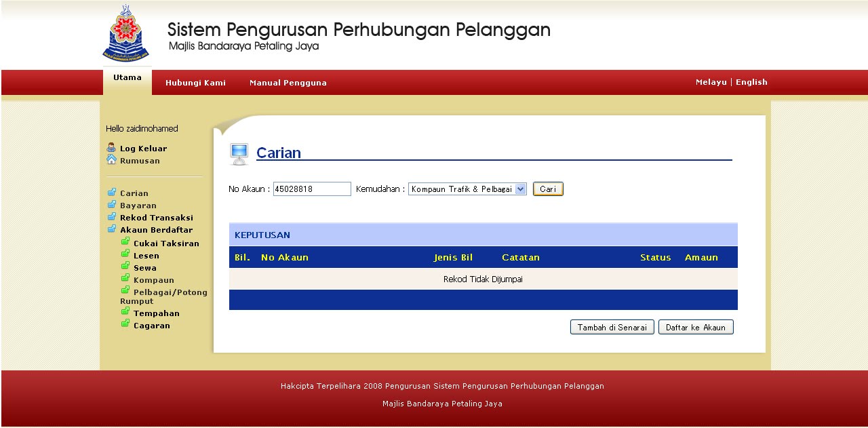
Task: Open Kompaun under Akaun Berdaftar
Action: 154,280
